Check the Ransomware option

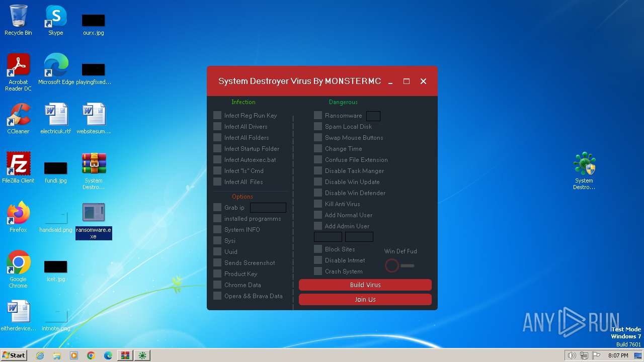click(x=318, y=115)
